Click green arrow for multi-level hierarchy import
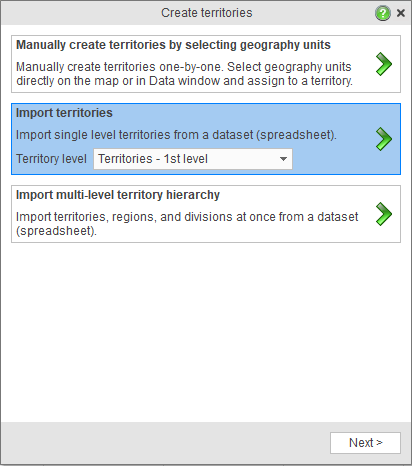 384,214
